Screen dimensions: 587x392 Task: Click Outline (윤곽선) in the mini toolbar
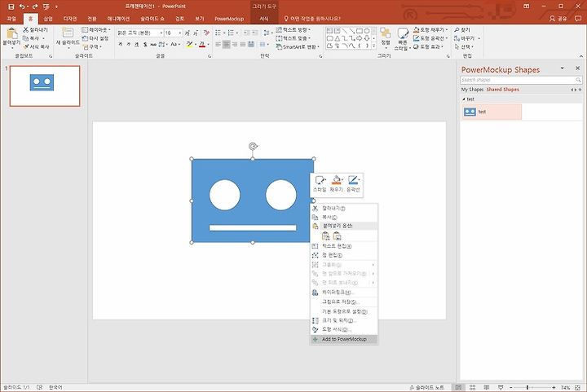coord(353,183)
